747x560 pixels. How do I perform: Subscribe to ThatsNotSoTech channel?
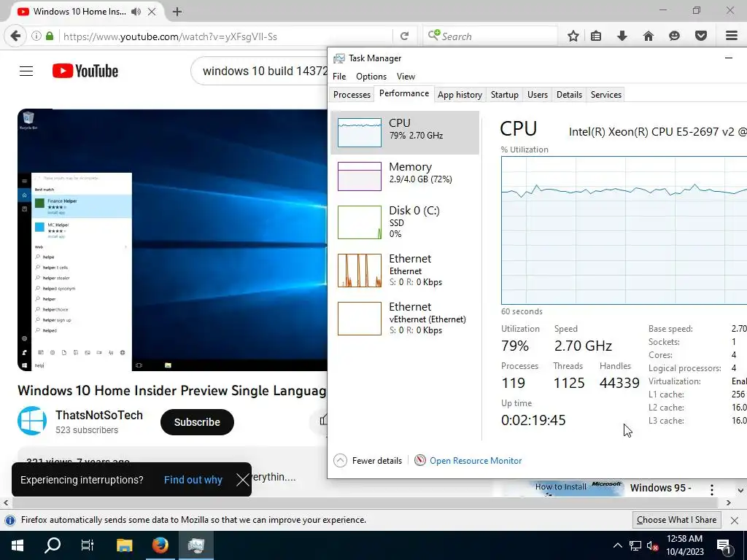[x=197, y=422]
